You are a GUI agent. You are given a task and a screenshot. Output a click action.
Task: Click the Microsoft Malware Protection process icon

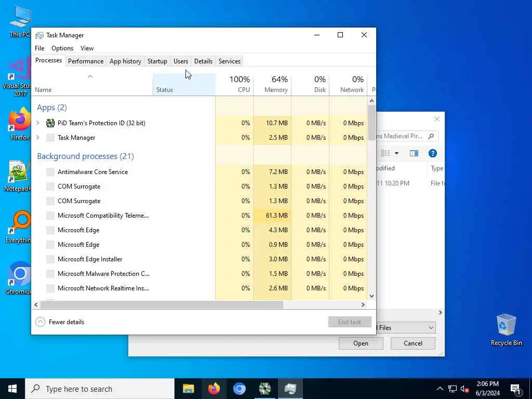coord(50,274)
